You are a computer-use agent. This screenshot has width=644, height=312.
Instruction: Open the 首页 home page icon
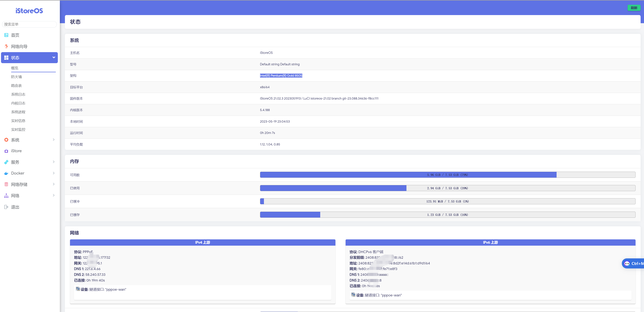(x=6, y=35)
